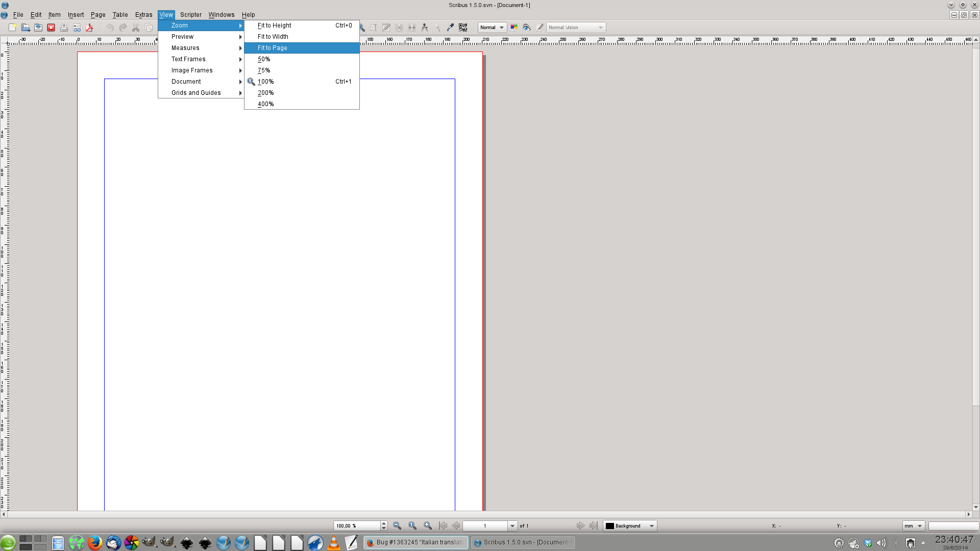Screen dimensions: 980x551
Task: Open the Normal Vision dropdown
Action: pos(576,28)
